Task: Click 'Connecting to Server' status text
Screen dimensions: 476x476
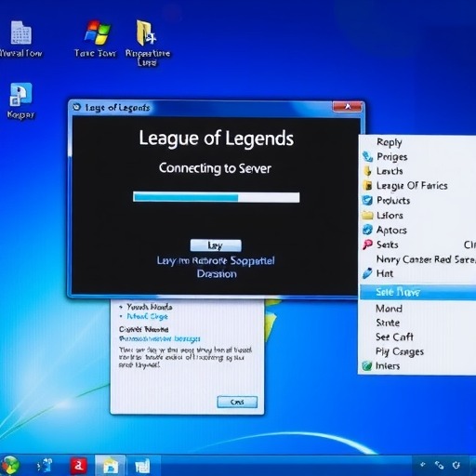Action: pyautogui.click(x=215, y=168)
